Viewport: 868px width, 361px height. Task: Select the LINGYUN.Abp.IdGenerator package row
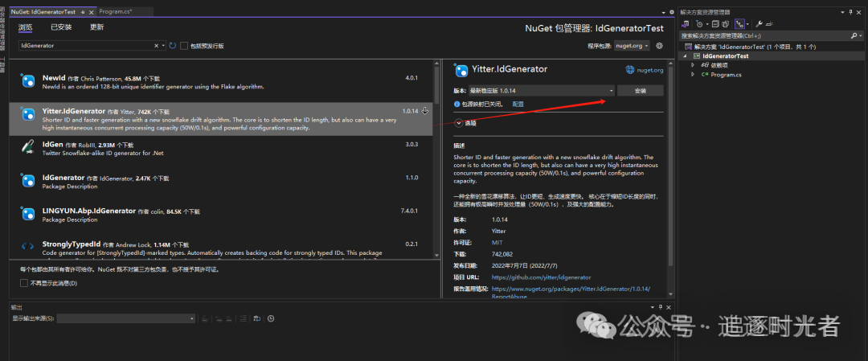(x=222, y=215)
